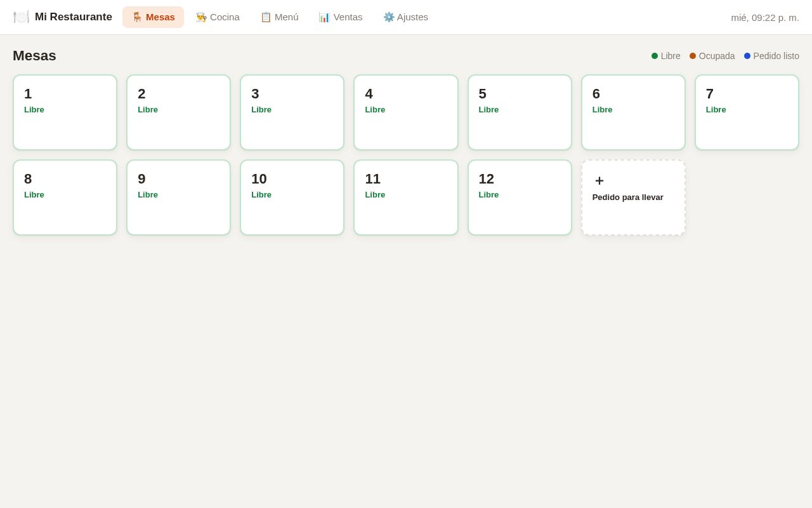The image size is (812, 508).
Task: Switch to the Cocina tab
Action: pos(218,17)
